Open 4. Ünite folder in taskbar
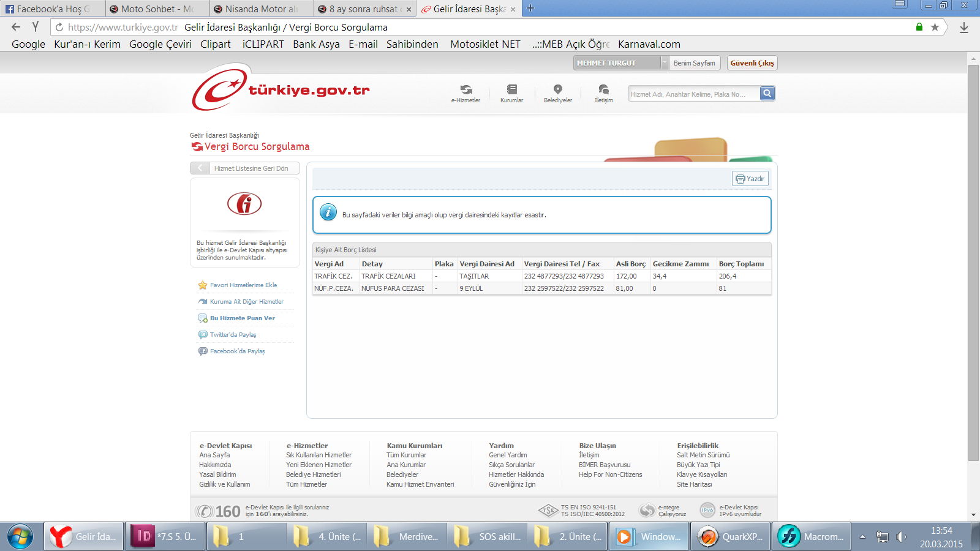980x551 pixels. 326,537
